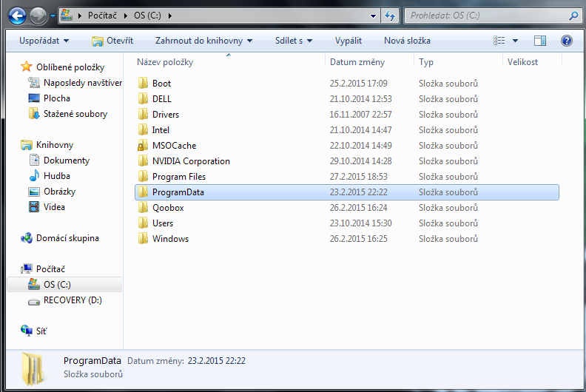Sort by the Typ column header

pyautogui.click(x=459, y=62)
